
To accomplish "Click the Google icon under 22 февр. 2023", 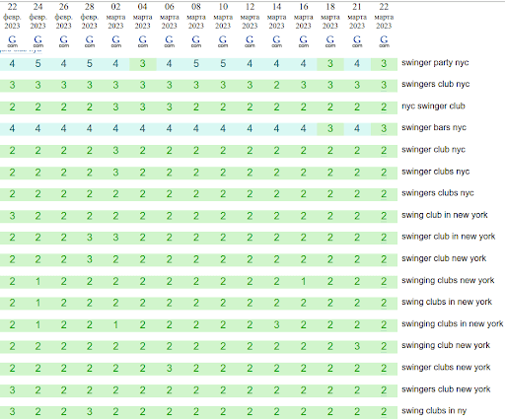I will click(x=12, y=41).
